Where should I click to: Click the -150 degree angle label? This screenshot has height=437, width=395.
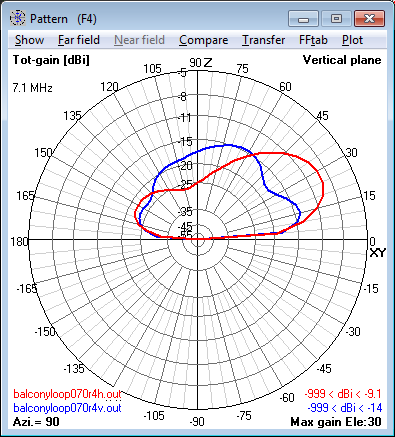pyautogui.click(x=45, y=332)
